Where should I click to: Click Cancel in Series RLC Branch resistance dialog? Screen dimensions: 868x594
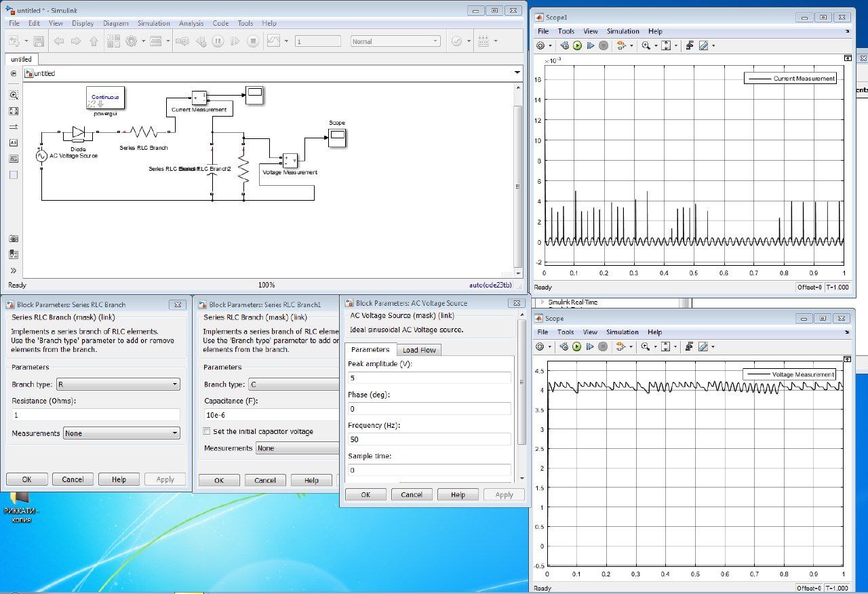pyautogui.click(x=73, y=479)
